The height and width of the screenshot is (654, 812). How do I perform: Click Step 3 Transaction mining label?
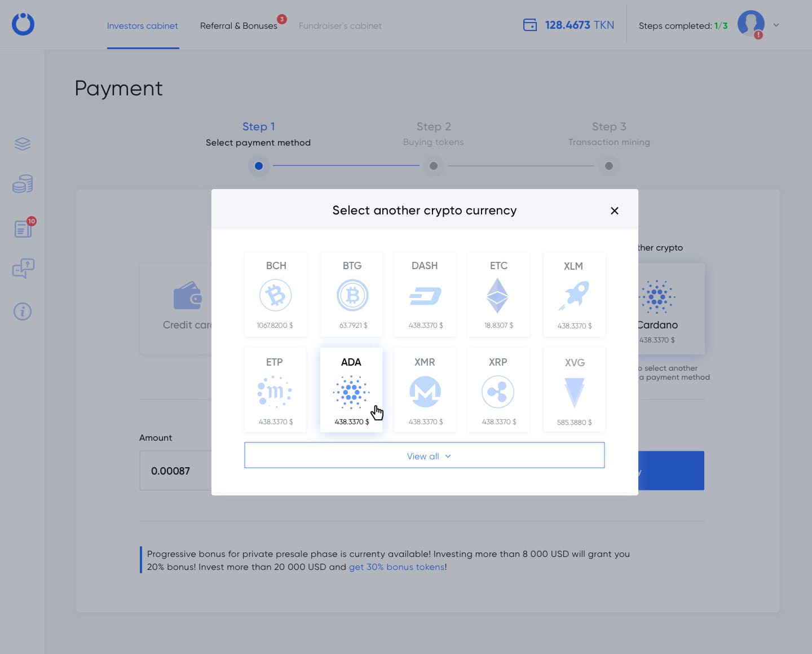(609, 134)
